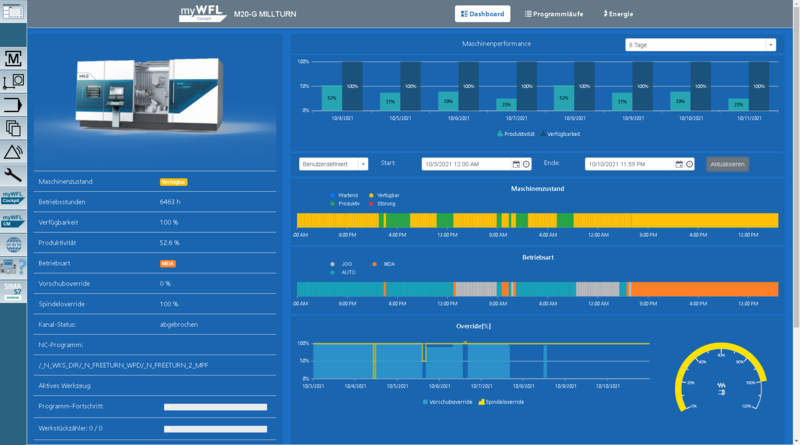
Task: Open the Setup wrench icon
Action: point(13,175)
